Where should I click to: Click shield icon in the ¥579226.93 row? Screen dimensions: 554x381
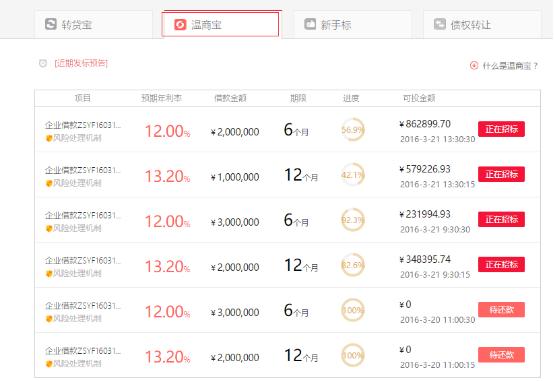(49, 183)
